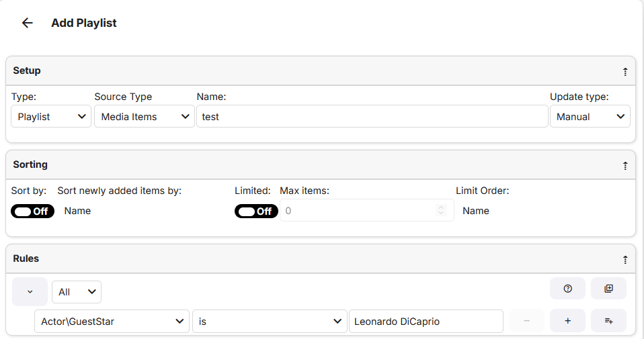Viewport: 644px width, 339px height.
Task: Open the All match mode dropdown
Action: tap(77, 292)
